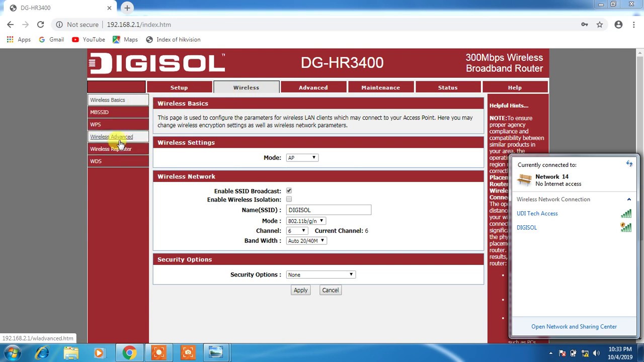644x362 pixels.
Task: Launch Internet Explorer from the taskbar
Action: [x=42, y=353]
